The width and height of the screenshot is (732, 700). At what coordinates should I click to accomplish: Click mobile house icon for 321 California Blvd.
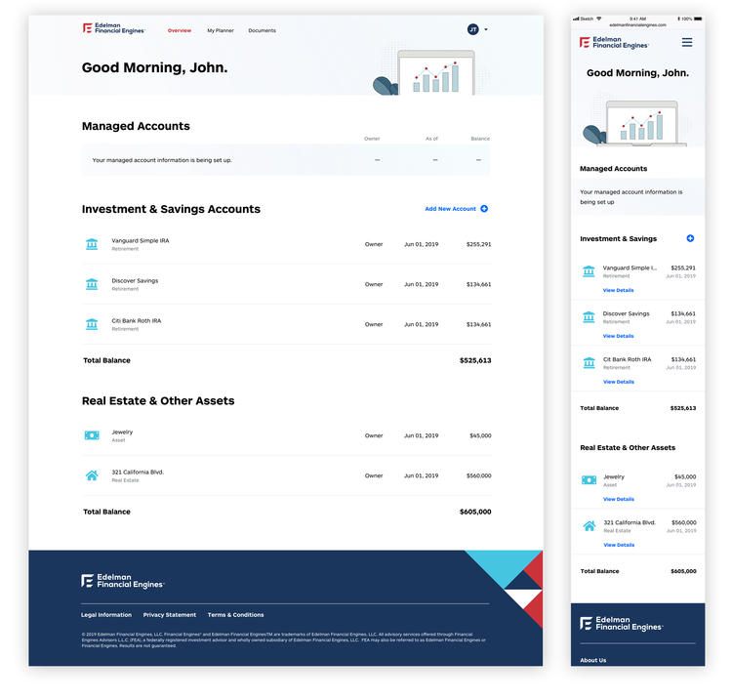point(590,526)
